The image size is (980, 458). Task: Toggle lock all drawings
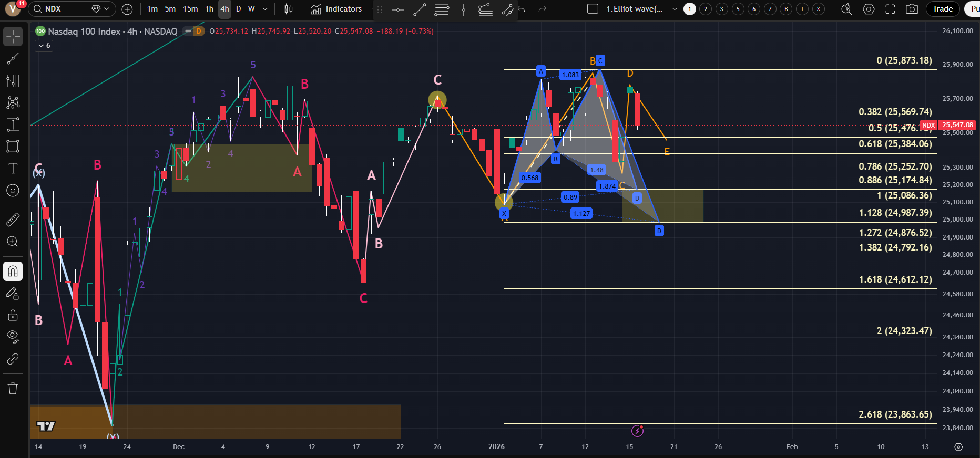(x=13, y=315)
